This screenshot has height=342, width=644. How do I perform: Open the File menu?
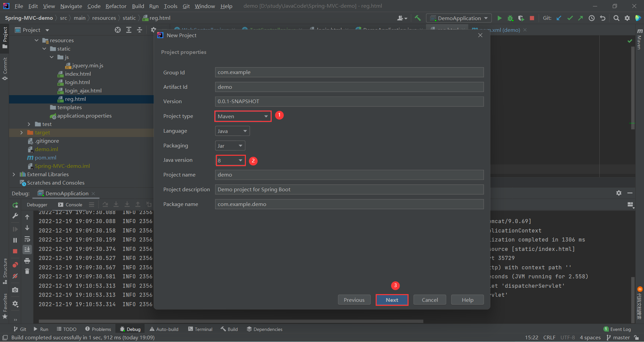coord(19,6)
